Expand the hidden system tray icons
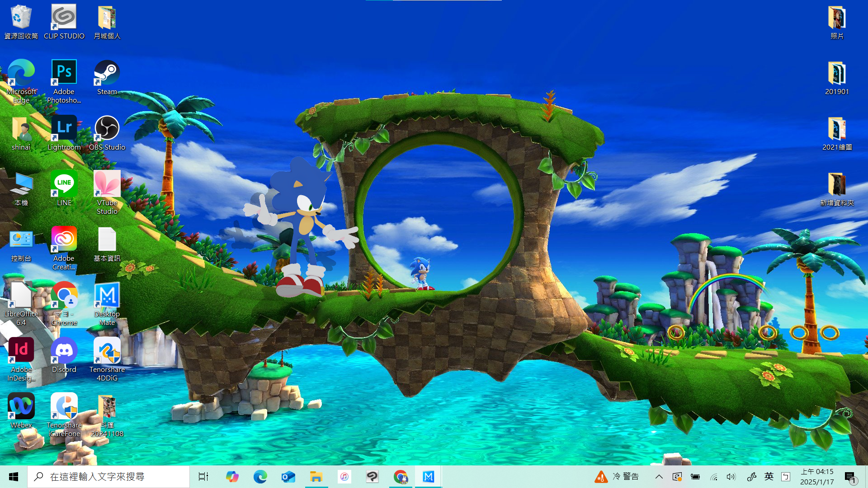The height and width of the screenshot is (488, 868). coord(659,477)
